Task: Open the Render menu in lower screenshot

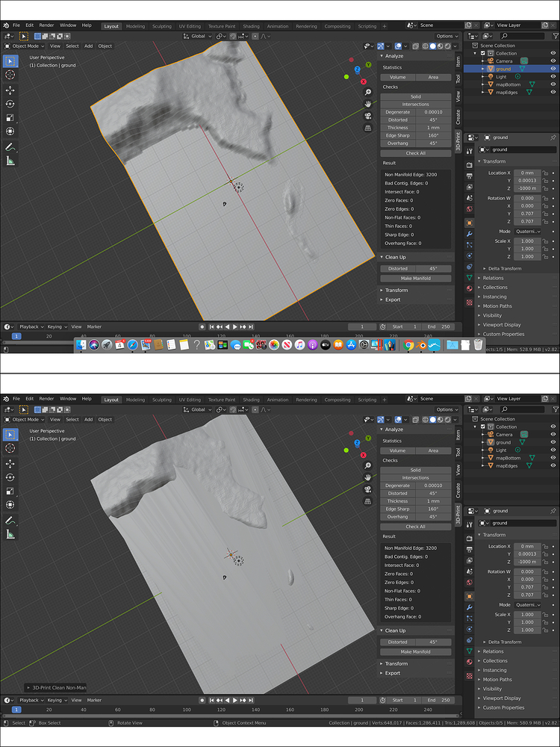Action: coord(46,399)
